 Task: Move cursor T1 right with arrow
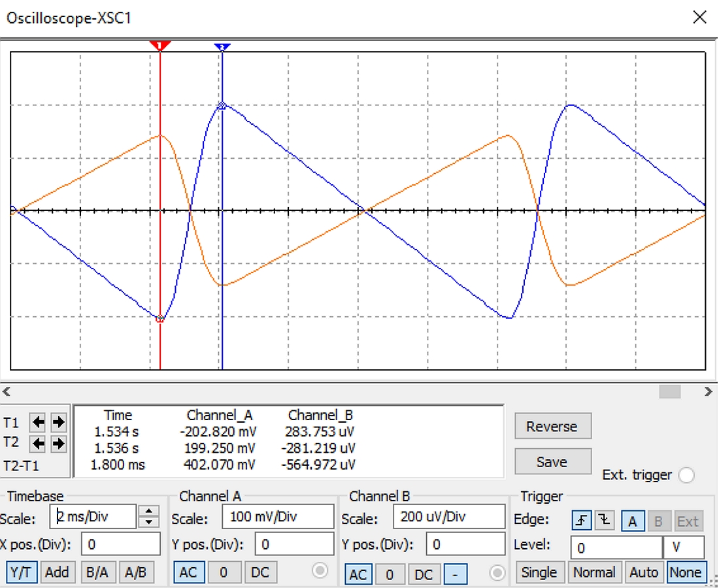click(59, 422)
